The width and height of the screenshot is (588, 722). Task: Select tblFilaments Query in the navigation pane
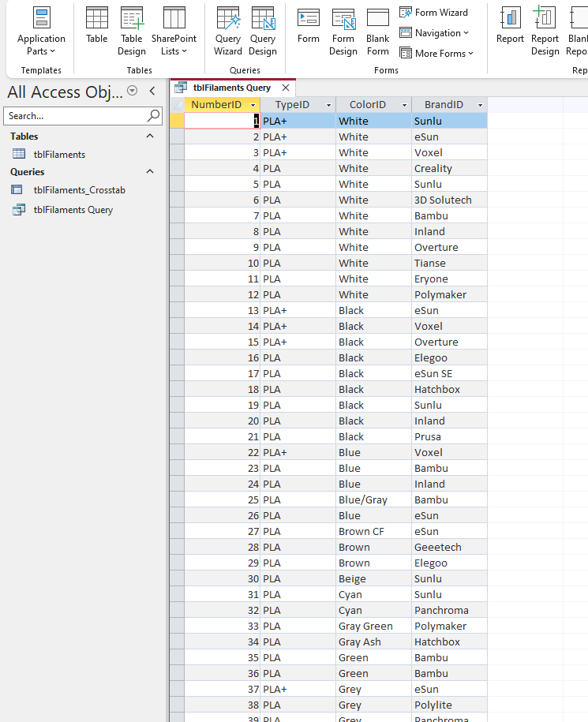pos(73,210)
